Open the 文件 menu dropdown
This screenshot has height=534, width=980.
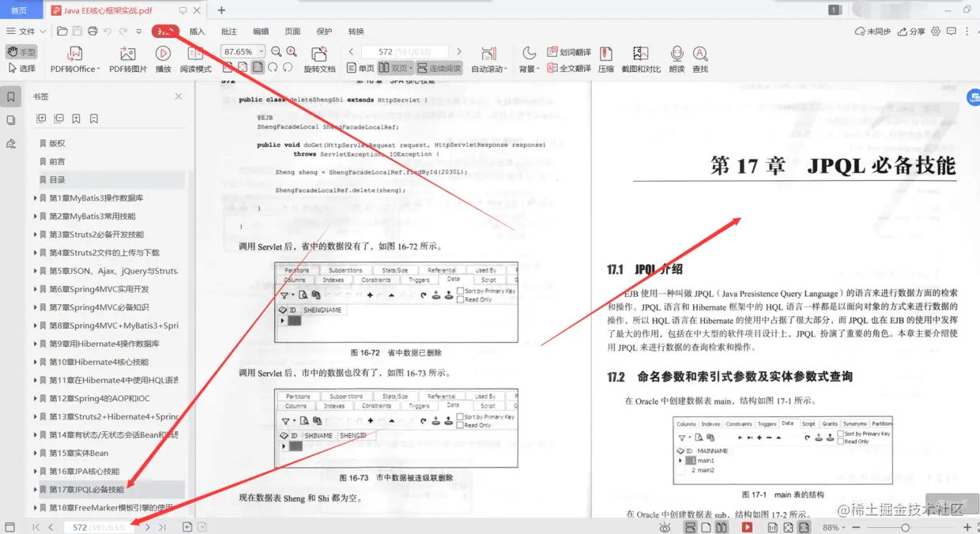(x=25, y=32)
